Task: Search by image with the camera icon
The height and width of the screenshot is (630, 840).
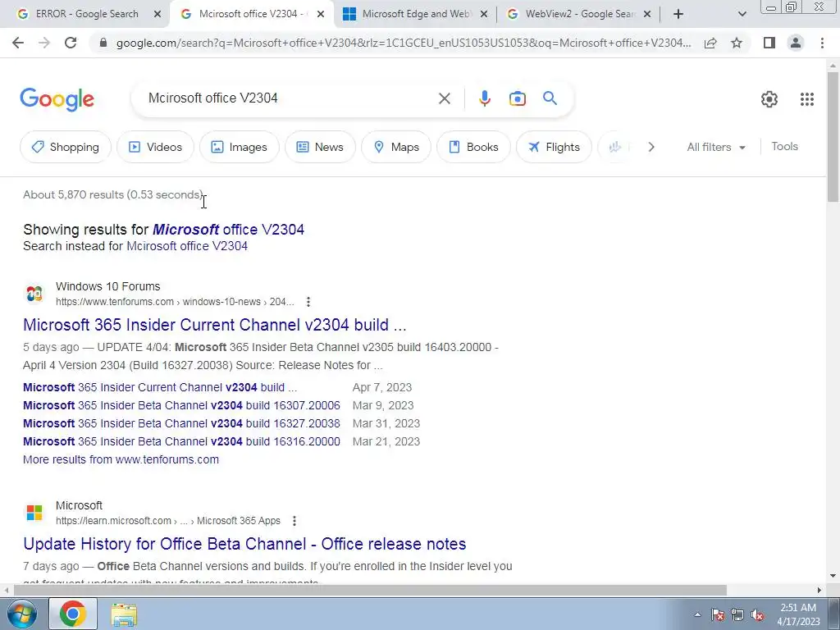Action: 518,98
